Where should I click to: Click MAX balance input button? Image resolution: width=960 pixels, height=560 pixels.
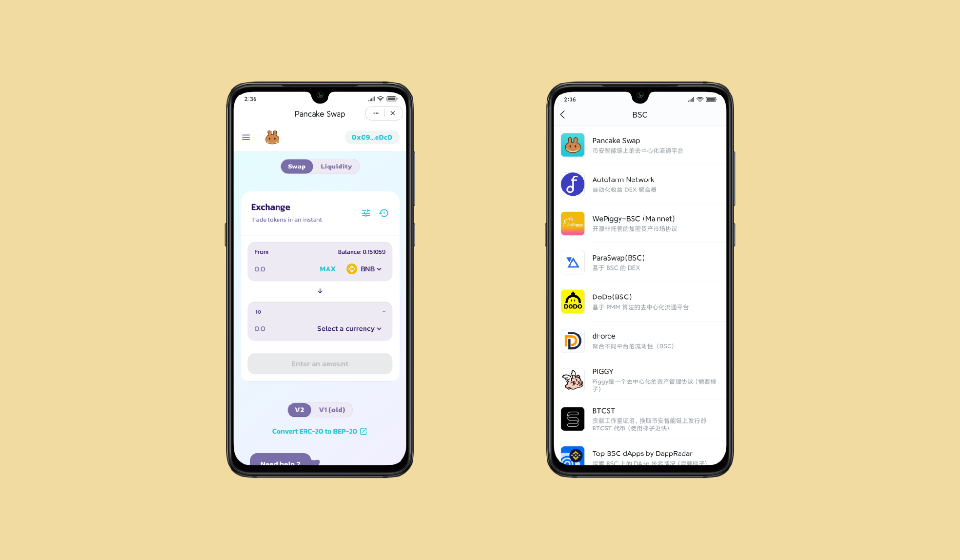(328, 269)
